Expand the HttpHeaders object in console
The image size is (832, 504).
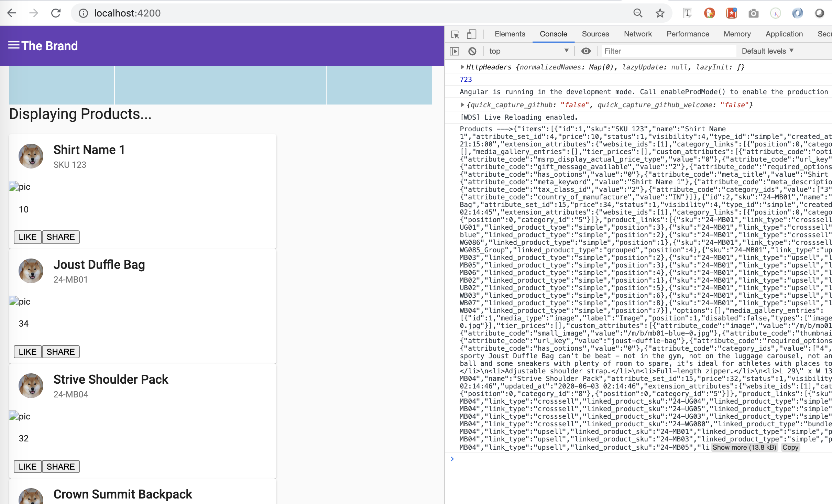462,67
